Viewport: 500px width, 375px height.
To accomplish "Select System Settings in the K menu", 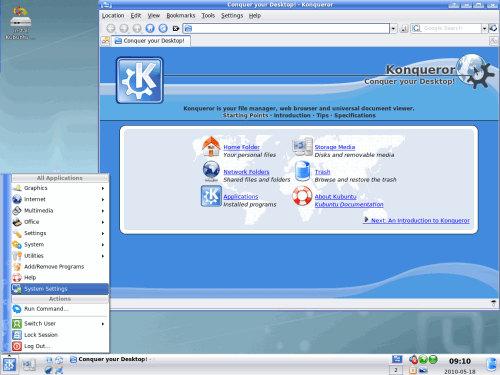I will (60, 289).
